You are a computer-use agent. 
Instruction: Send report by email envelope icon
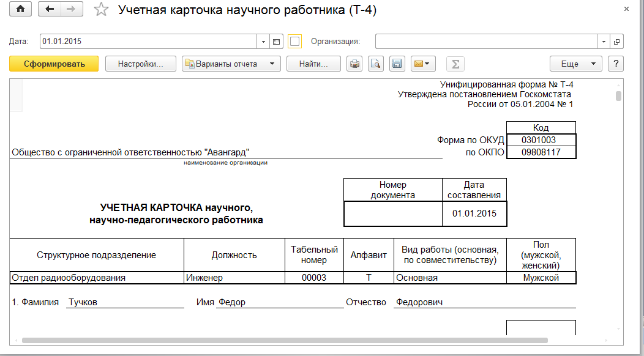pos(423,64)
